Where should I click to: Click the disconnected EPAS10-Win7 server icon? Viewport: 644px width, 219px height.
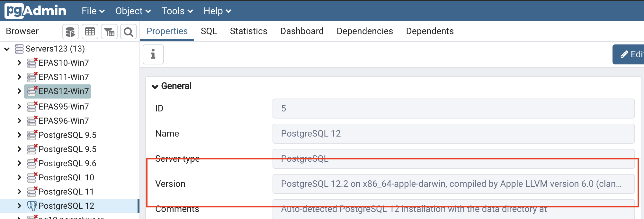click(x=32, y=63)
